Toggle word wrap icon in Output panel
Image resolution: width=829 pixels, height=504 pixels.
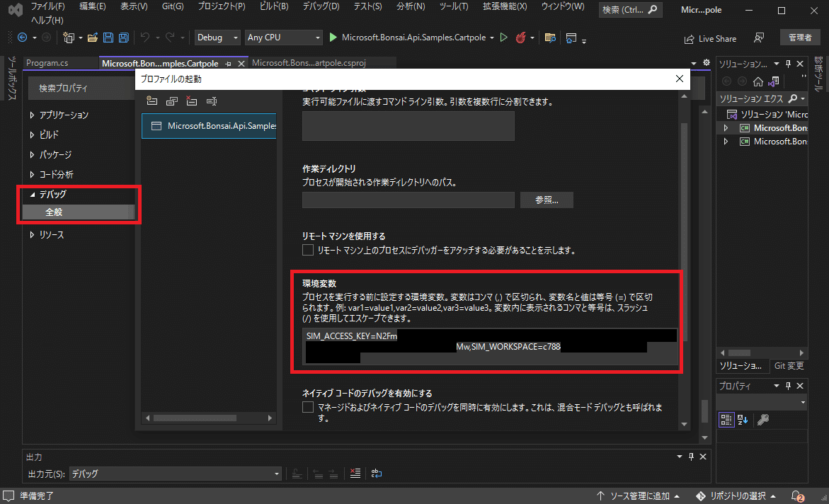coord(377,474)
